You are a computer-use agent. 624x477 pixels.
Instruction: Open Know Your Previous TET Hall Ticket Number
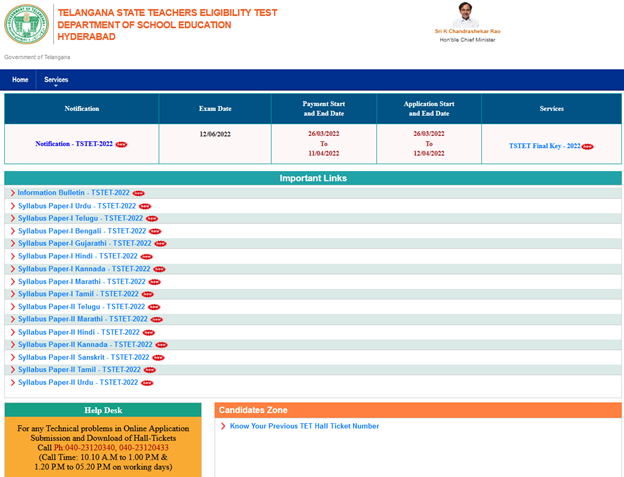pos(304,426)
